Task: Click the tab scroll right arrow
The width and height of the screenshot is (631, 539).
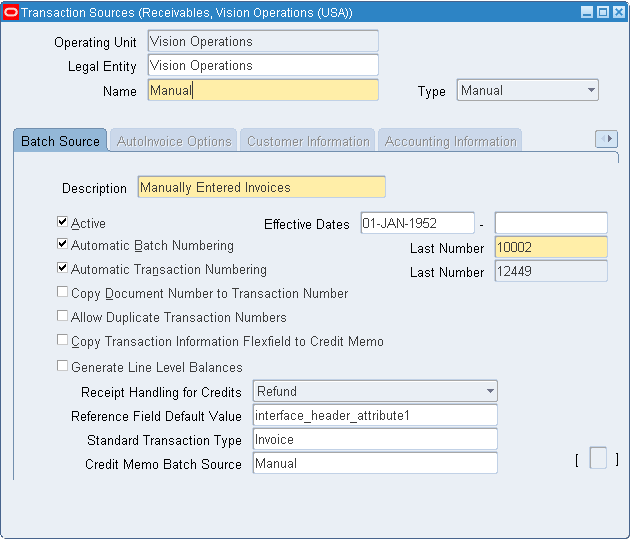Action: (606, 139)
